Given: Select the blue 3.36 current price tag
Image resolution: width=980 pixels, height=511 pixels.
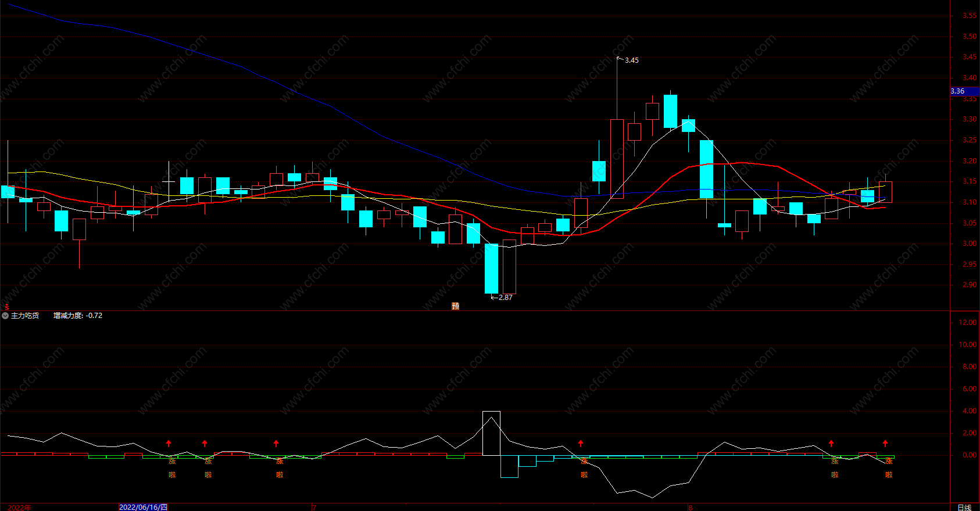Looking at the screenshot, I should 964,91.
